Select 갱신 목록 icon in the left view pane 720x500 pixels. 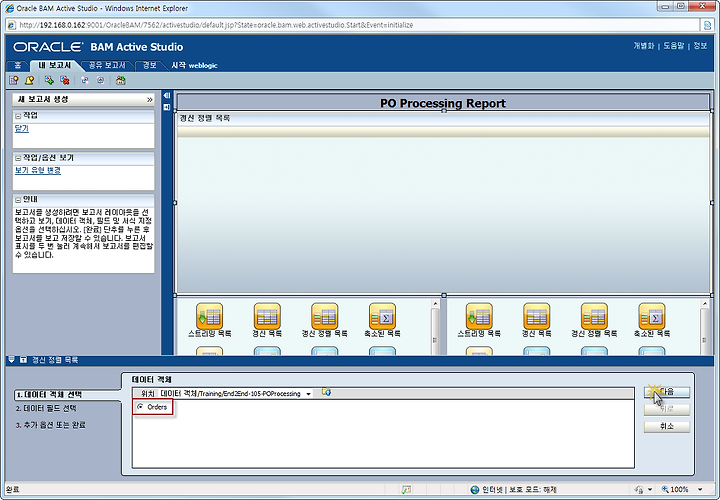tap(267, 316)
